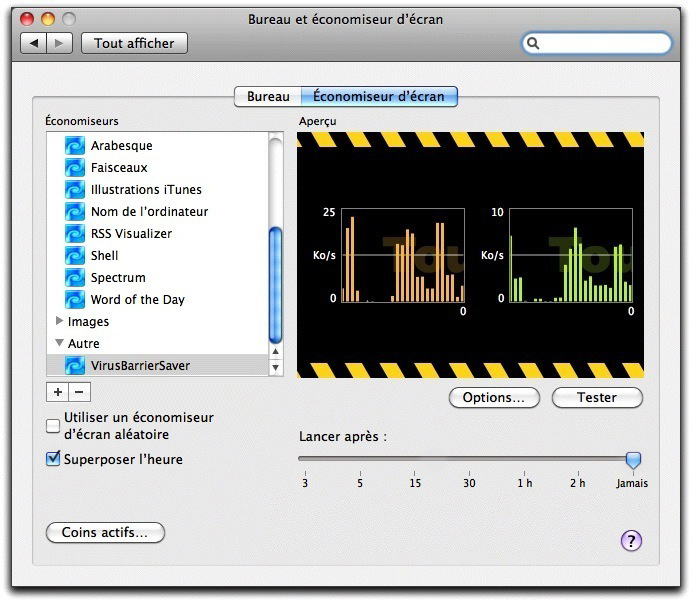This screenshot has height=602, width=692.
Task: Select the Économiseur d'écran tab
Action: point(379,97)
